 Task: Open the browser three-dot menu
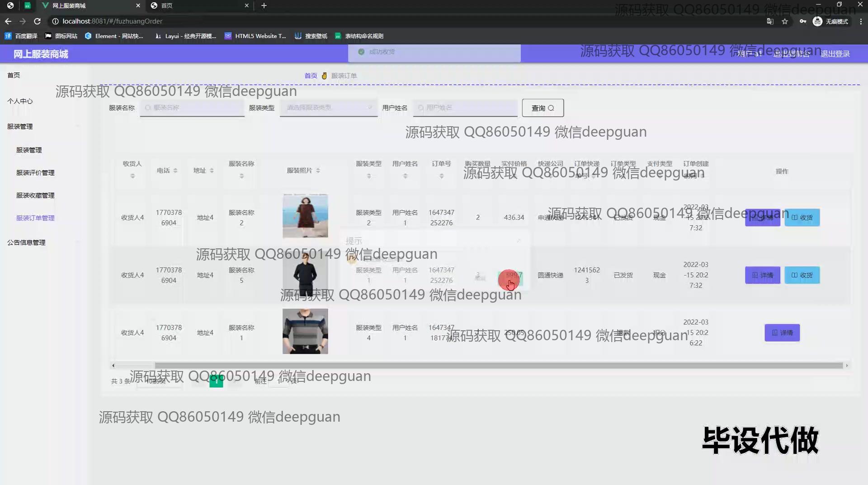(861, 21)
